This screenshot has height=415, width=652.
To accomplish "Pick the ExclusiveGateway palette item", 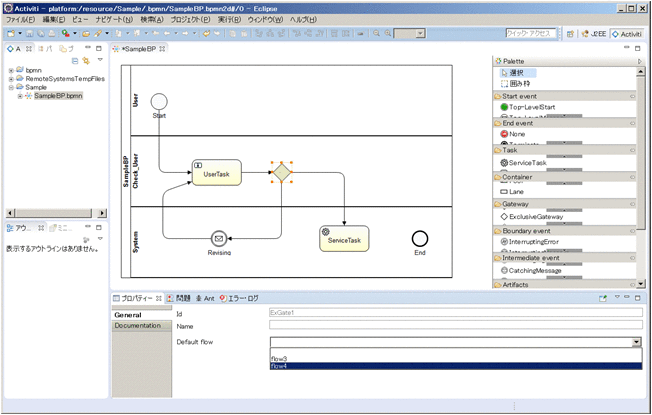I will point(535,216).
